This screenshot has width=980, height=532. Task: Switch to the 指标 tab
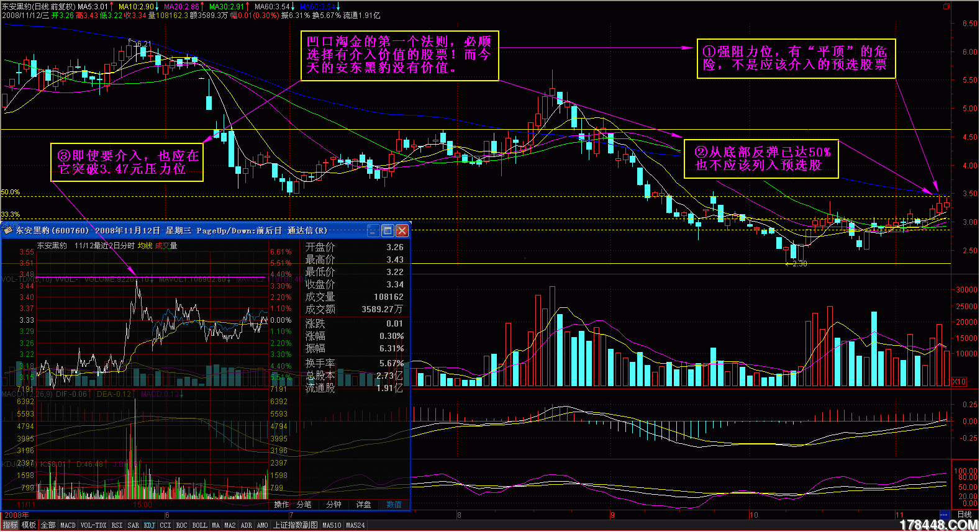tap(10, 525)
